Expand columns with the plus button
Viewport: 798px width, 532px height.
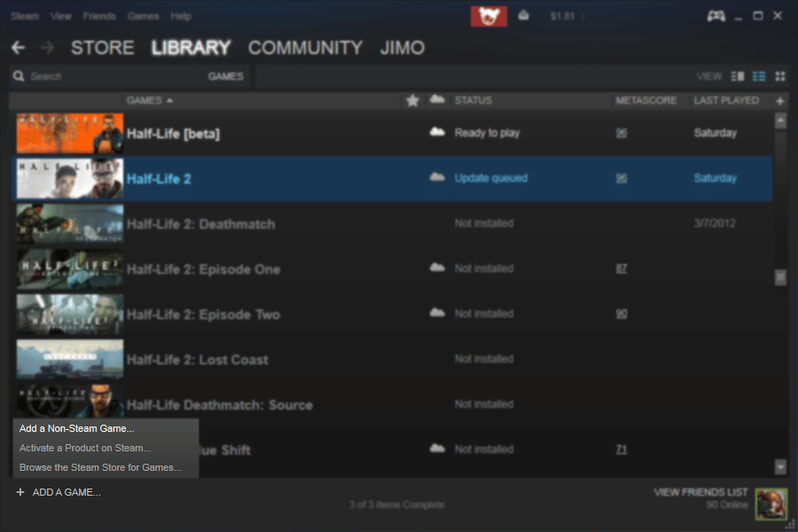click(779, 100)
